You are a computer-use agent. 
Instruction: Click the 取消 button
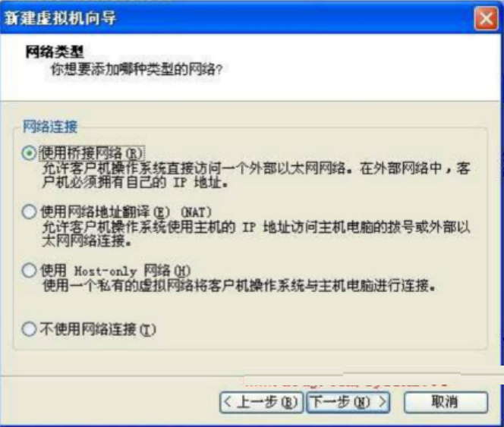click(446, 402)
